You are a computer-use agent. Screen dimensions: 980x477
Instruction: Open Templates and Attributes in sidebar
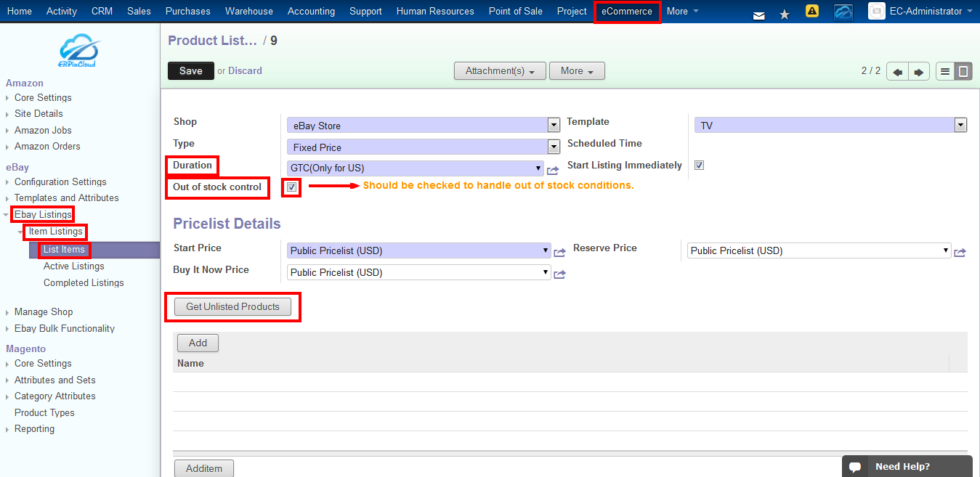pyautogui.click(x=67, y=197)
